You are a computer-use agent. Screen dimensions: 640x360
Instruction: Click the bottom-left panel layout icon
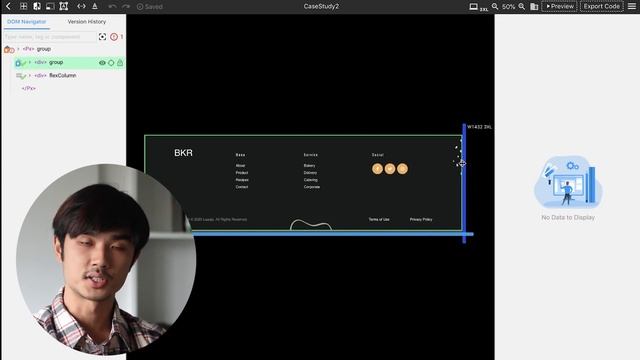50,6
